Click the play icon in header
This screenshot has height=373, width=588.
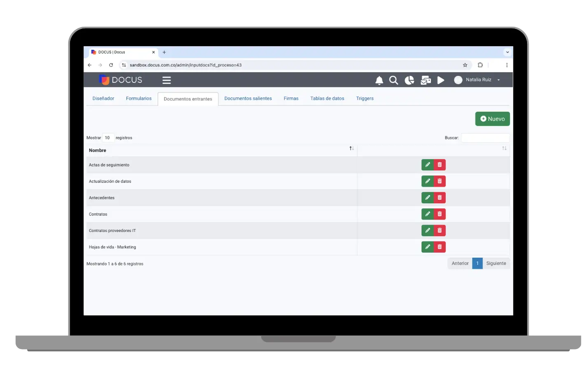pos(441,80)
